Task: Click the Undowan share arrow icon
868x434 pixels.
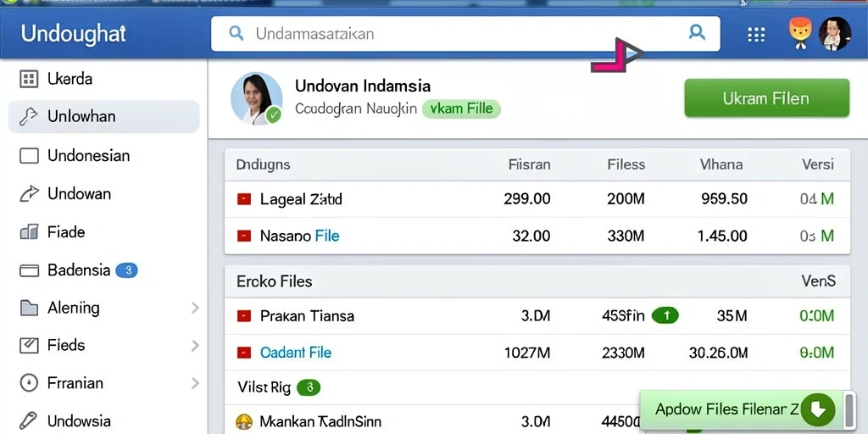Action: click(29, 194)
